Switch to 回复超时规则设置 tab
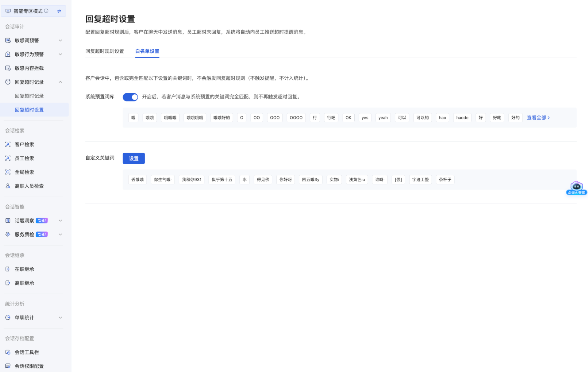 click(105, 51)
